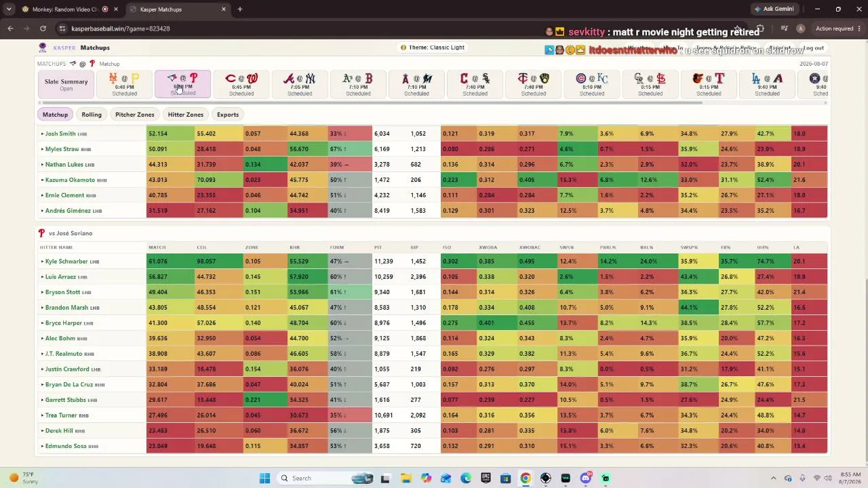Screen dimensions: 868x488
Task: Open the Braves at Yankees 7:05 game
Action: [x=300, y=84]
